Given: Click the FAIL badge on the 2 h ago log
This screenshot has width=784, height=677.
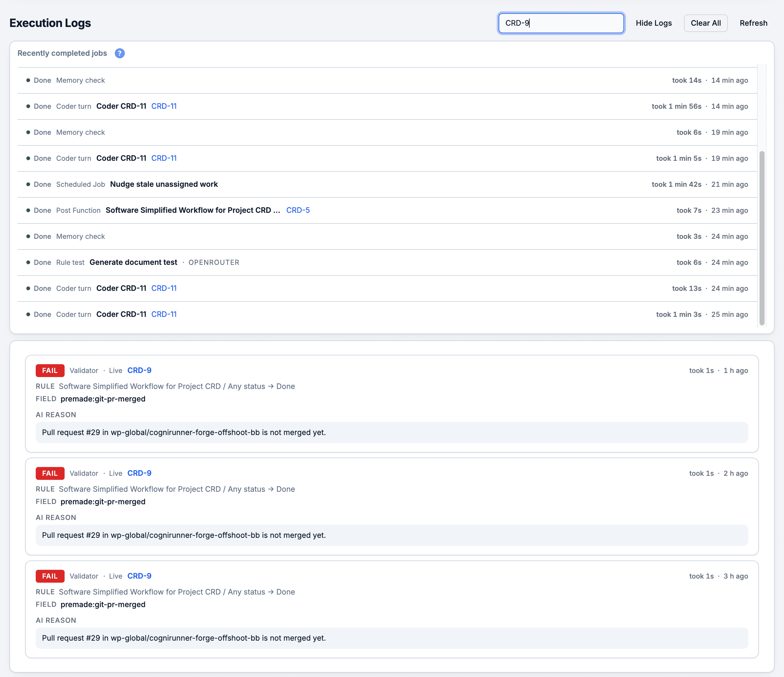Looking at the screenshot, I should click(50, 474).
